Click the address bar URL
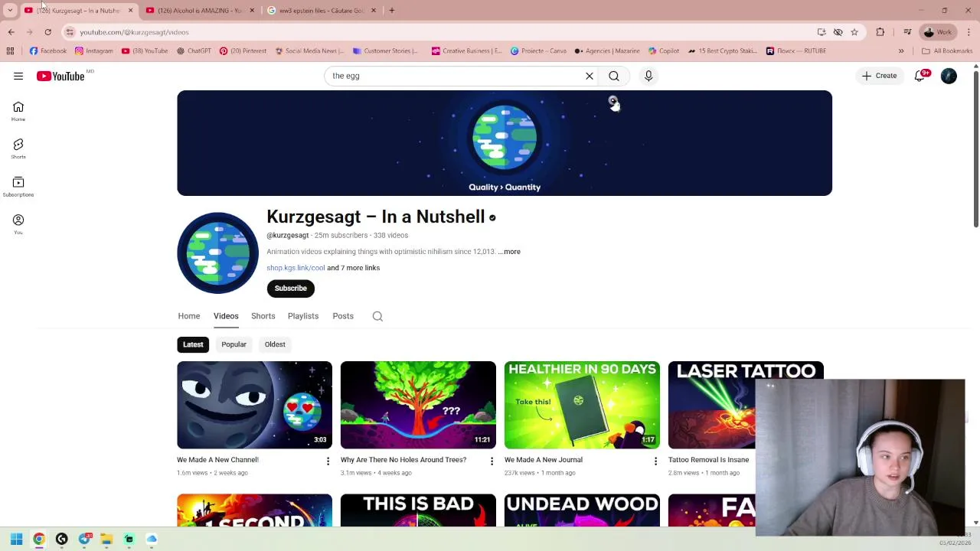980x551 pixels. click(x=134, y=32)
